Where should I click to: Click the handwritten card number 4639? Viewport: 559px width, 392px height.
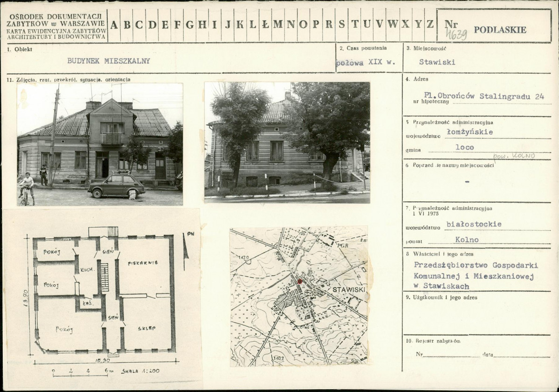point(456,35)
